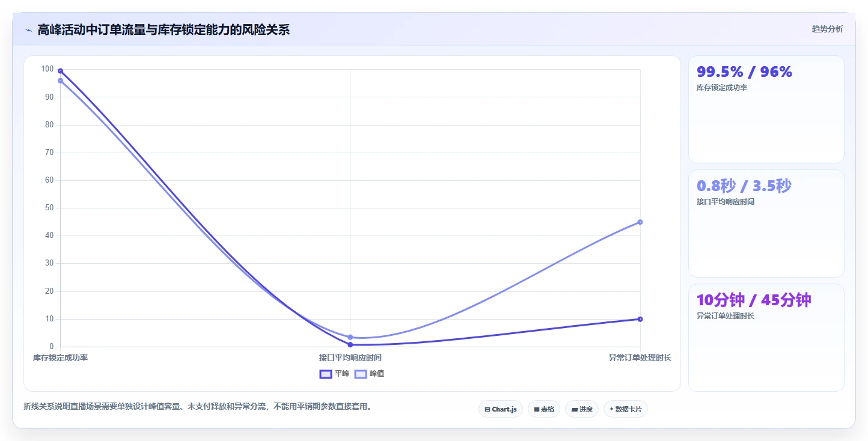Click the 接口平均响应时间 card label
Image resolution: width=868 pixels, height=441 pixels.
coord(726,202)
